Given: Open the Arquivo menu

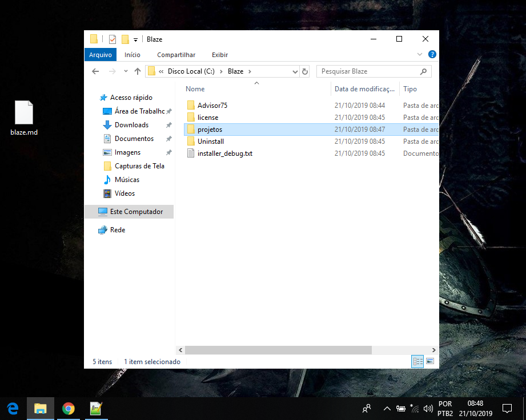Looking at the screenshot, I should click(100, 54).
